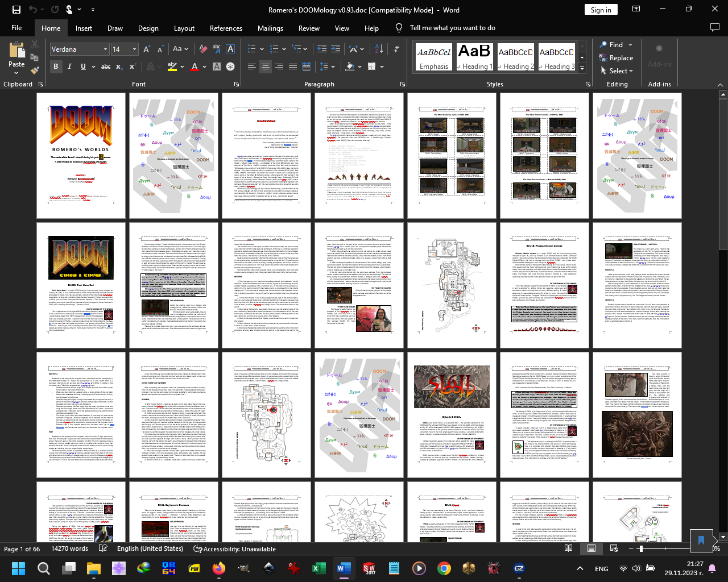Increase font size with Grow Font icon
Screen dimensions: 728x582
(x=147, y=49)
